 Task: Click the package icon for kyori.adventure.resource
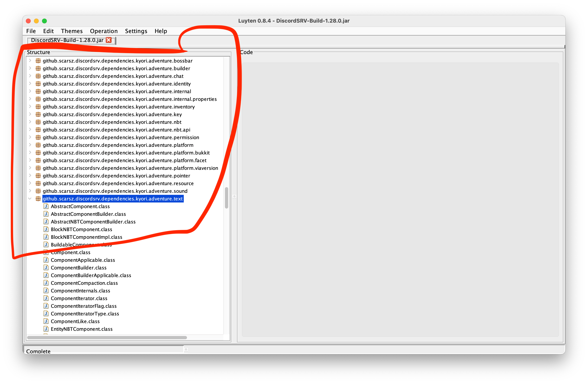point(38,183)
